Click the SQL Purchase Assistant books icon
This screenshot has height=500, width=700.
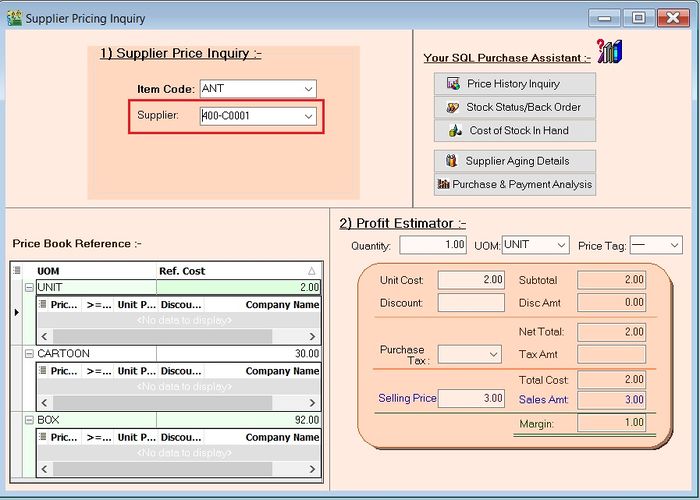609,52
